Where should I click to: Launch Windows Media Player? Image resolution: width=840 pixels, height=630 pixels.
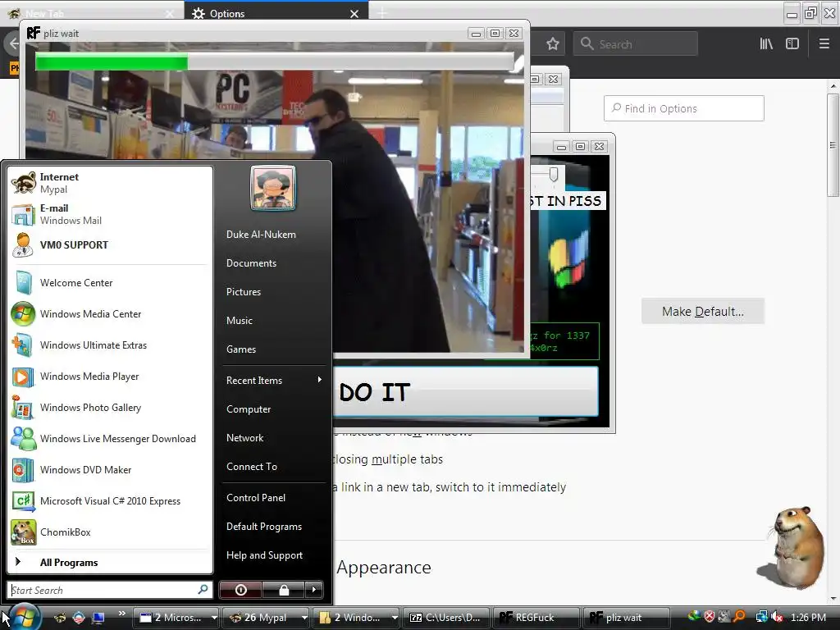(110, 376)
